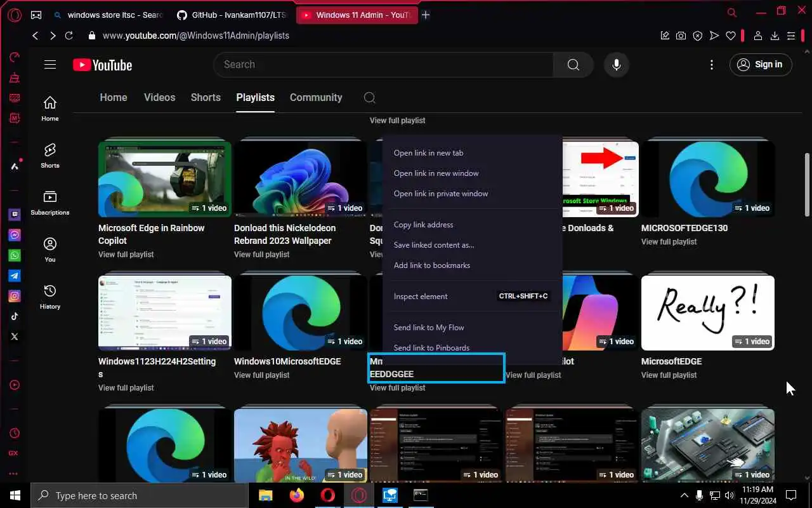Open Aria AI icon in Opera sidebar
Image resolution: width=812 pixels, height=508 pixels.
point(14,166)
